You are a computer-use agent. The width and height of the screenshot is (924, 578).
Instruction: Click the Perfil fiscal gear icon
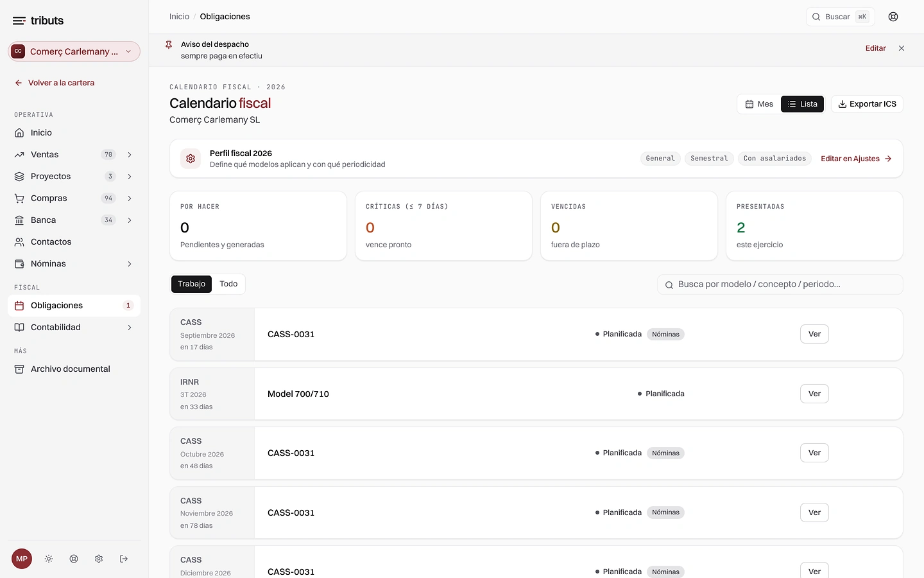[x=191, y=159]
